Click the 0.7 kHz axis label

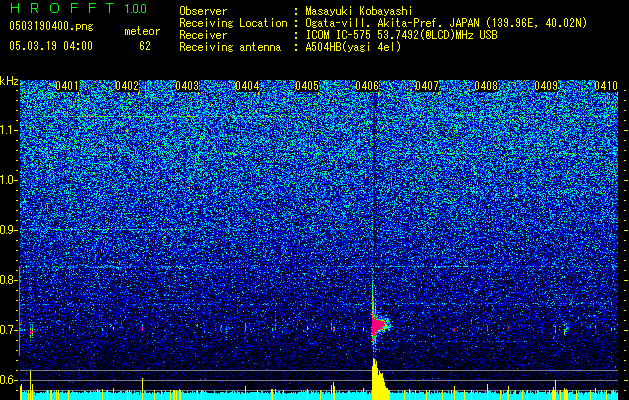pos(8,330)
